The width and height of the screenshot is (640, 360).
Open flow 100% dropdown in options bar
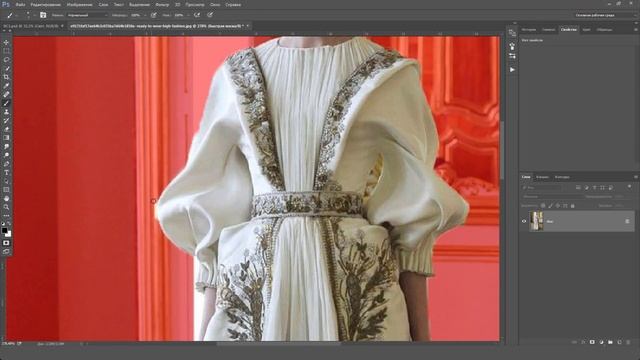pyautogui.click(x=188, y=15)
